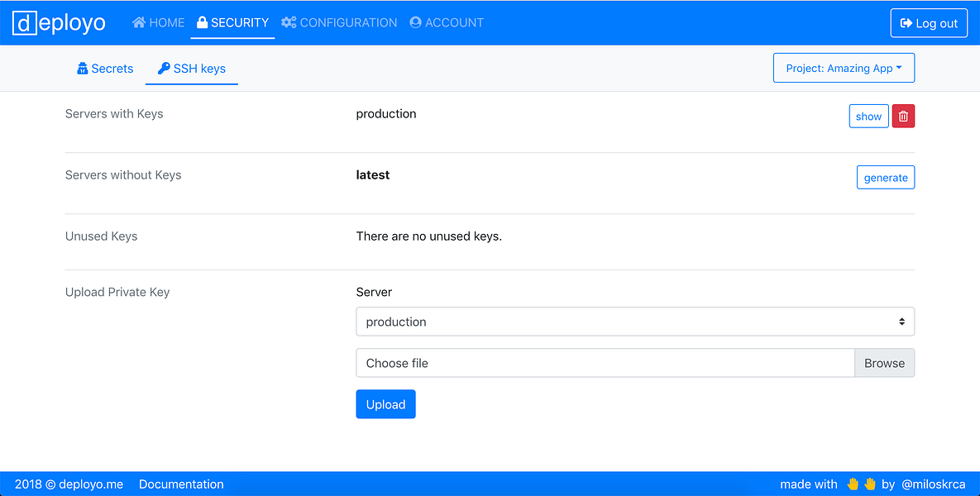Click the Security lock icon
The height and width of the screenshot is (496, 980).
[202, 22]
